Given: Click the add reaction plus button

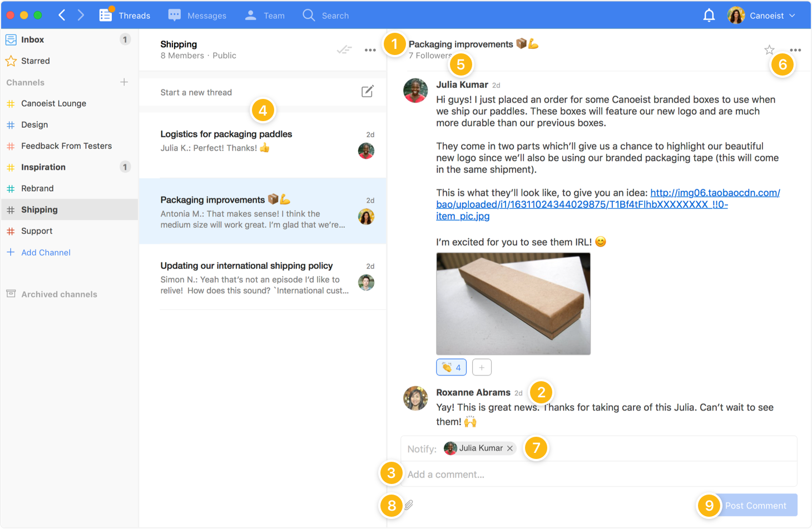Looking at the screenshot, I should click(482, 367).
